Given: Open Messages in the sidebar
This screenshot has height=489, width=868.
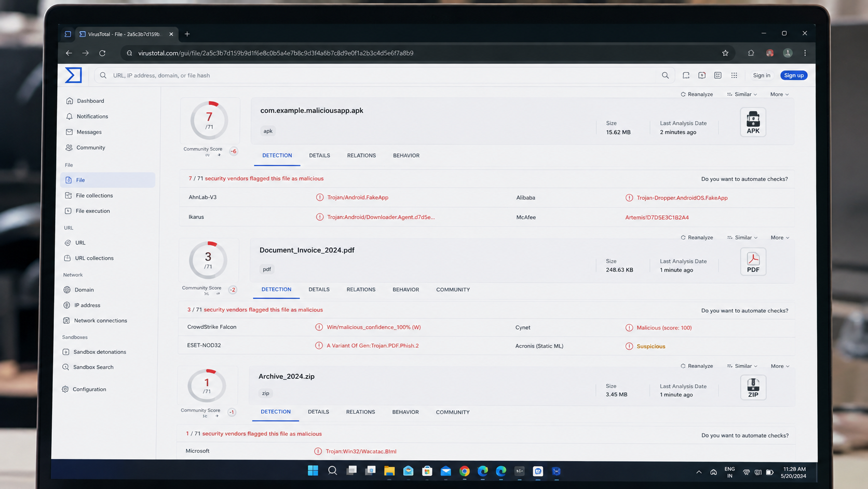Looking at the screenshot, I should tap(84, 132).
